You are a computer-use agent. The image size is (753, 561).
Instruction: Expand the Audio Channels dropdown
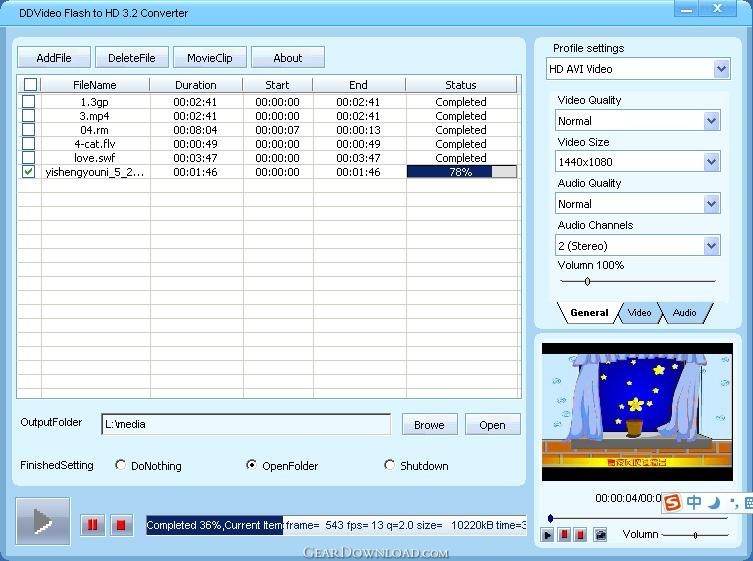pos(711,246)
